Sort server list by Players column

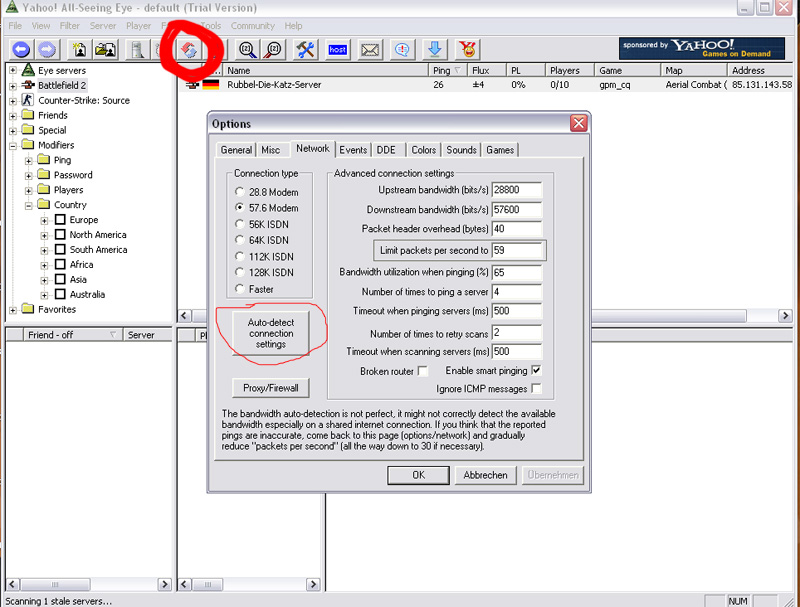pos(569,70)
